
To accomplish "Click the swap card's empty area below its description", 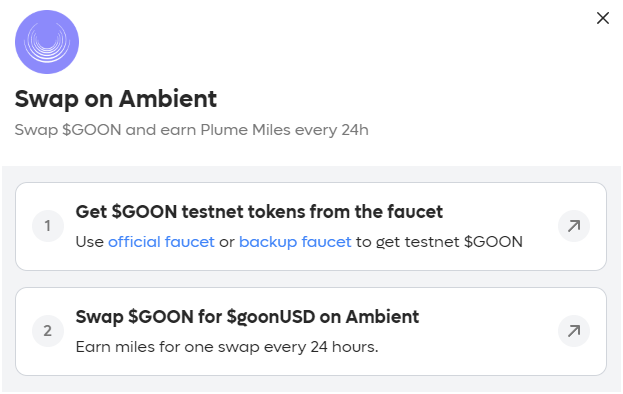I will tap(311, 366).
